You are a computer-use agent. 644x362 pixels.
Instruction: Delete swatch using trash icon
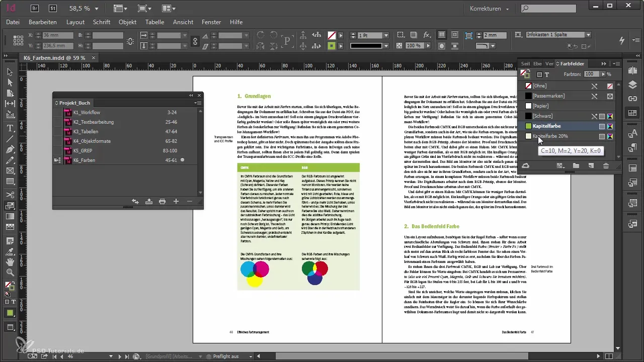pos(606,165)
